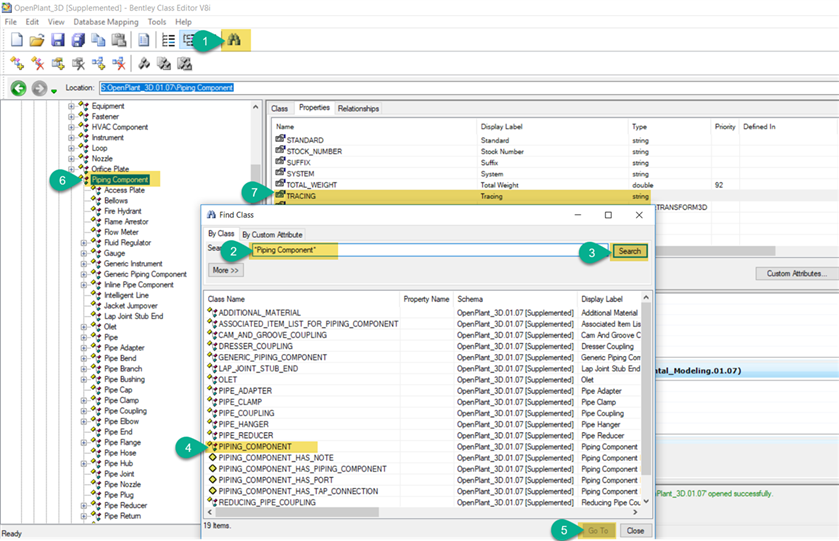
Task: Click the Search button in Find Class
Action: point(630,251)
